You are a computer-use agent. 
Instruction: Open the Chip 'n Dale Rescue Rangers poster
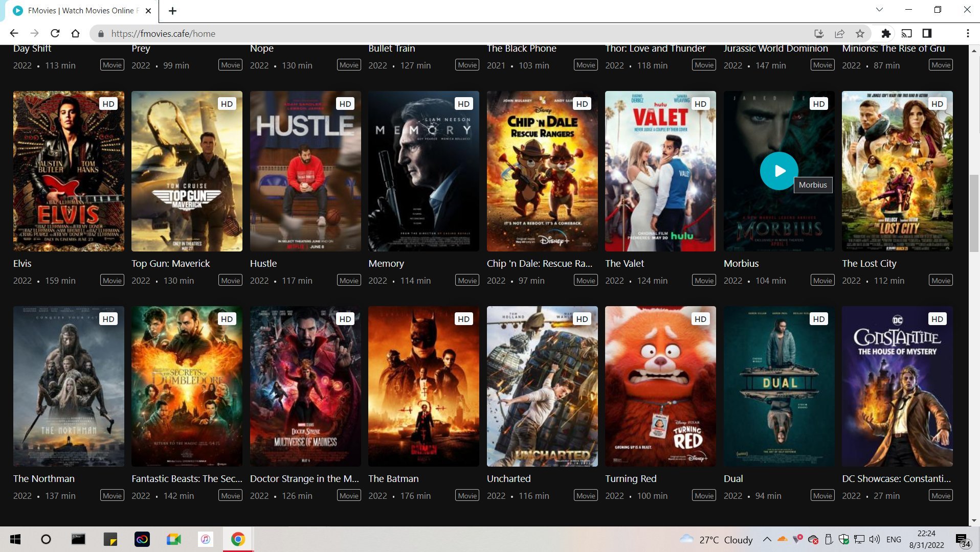(542, 171)
